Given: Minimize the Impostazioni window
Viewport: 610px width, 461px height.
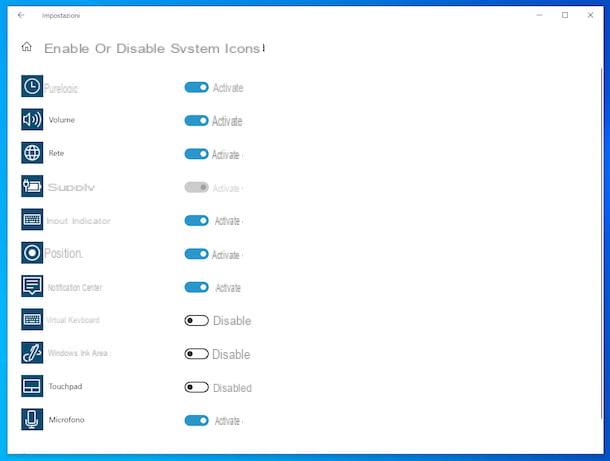Looking at the screenshot, I should 540,15.
